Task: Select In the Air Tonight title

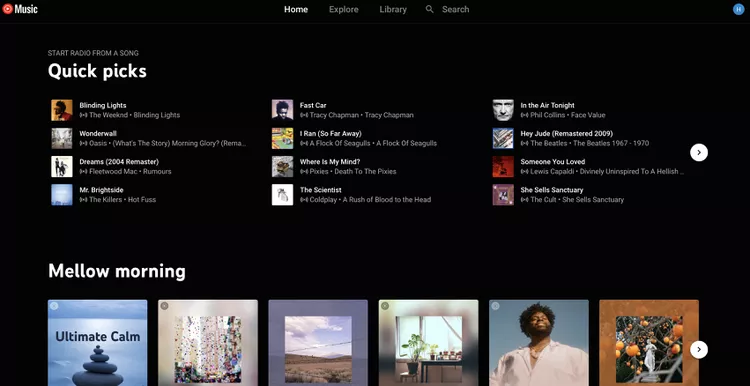Action: coord(548,105)
